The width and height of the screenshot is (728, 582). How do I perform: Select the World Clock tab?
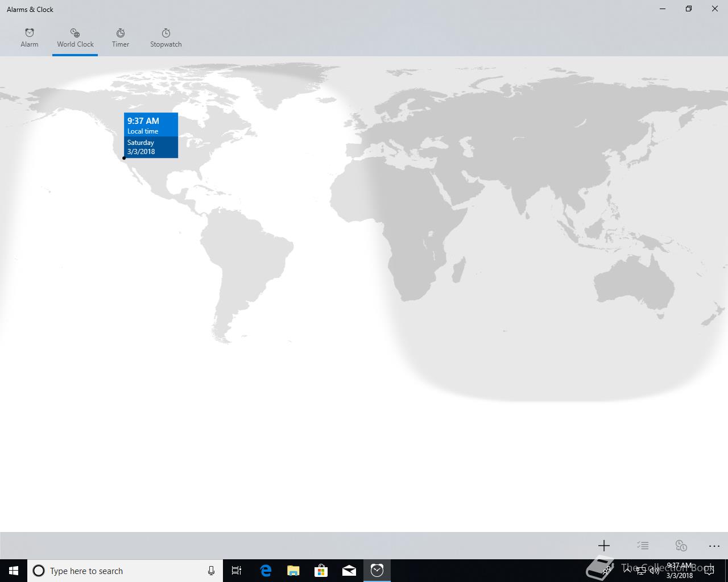click(75, 38)
